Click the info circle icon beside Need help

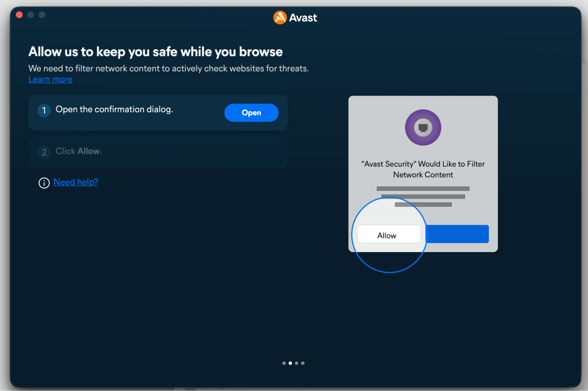click(x=44, y=183)
